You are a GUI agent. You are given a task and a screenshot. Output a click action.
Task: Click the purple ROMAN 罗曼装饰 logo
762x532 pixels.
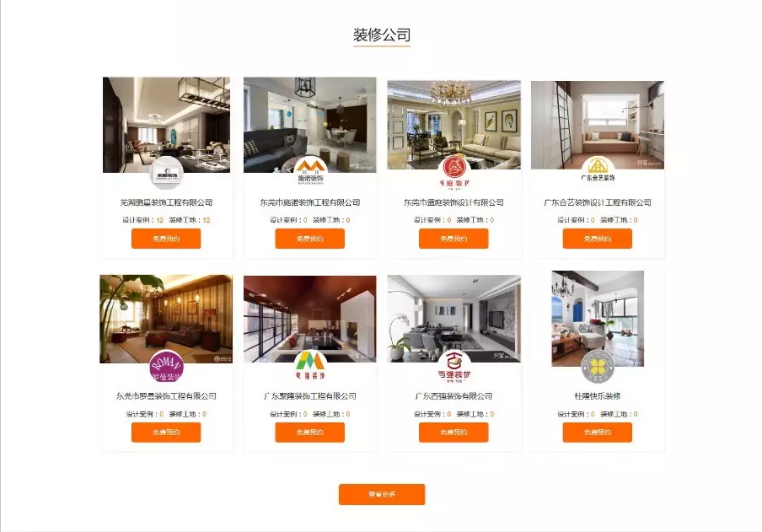[166, 366]
